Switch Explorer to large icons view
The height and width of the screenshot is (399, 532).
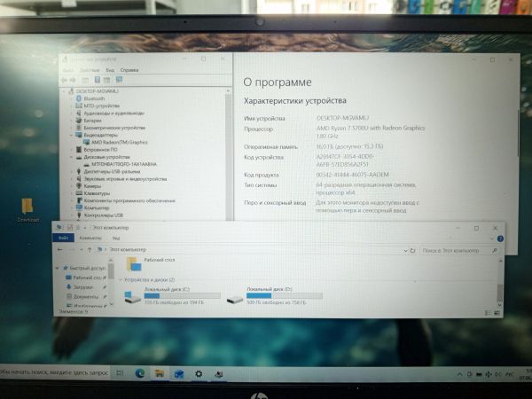[x=497, y=314]
